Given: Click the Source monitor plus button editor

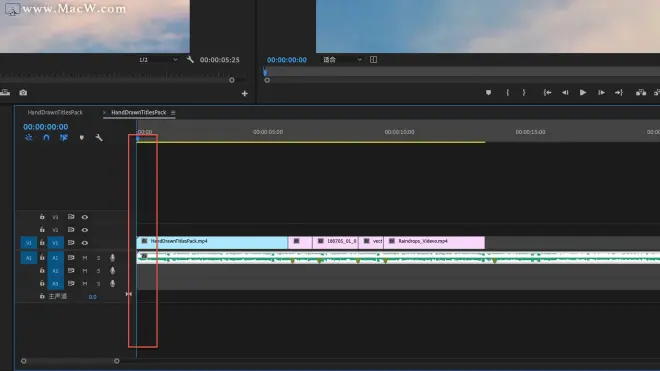Looking at the screenshot, I should [x=245, y=93].
